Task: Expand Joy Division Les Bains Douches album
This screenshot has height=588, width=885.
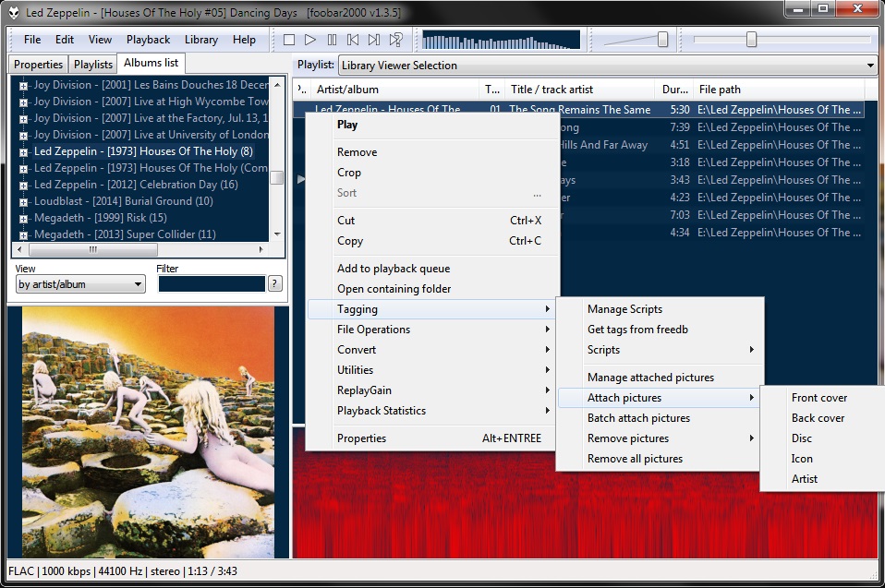Action: [x=23, y=86]
